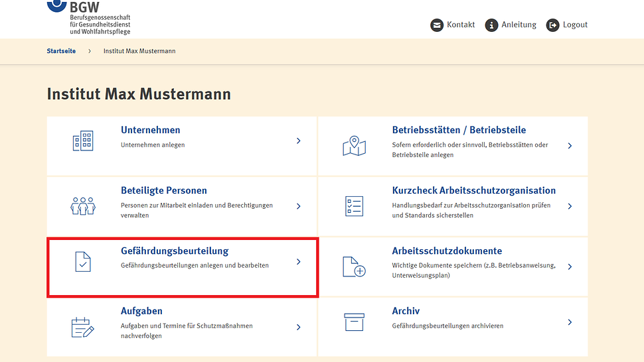The image size is (644, 362).
Task: Go to Startseite via breadcrumb
Action: (61, 51)
